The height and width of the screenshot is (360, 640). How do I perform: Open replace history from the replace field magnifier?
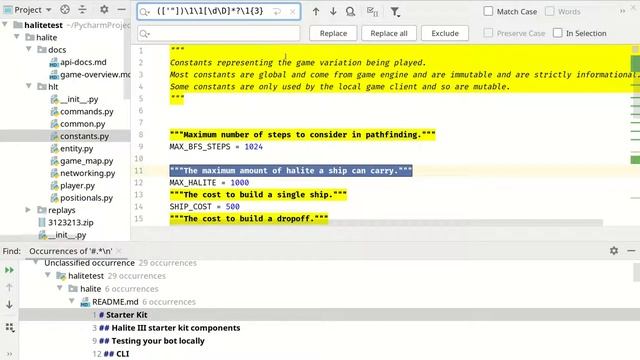[x=144, y=33]
